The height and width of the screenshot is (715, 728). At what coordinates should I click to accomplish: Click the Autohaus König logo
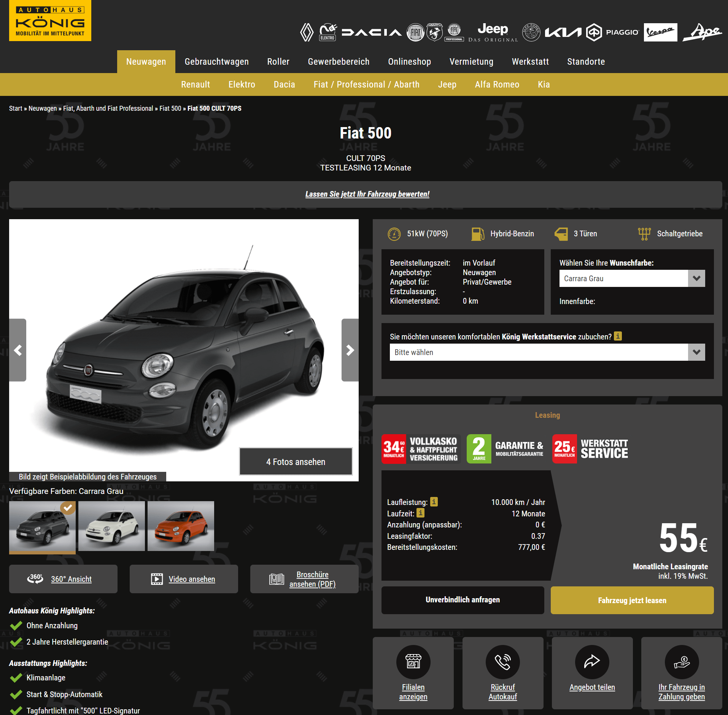50,21
